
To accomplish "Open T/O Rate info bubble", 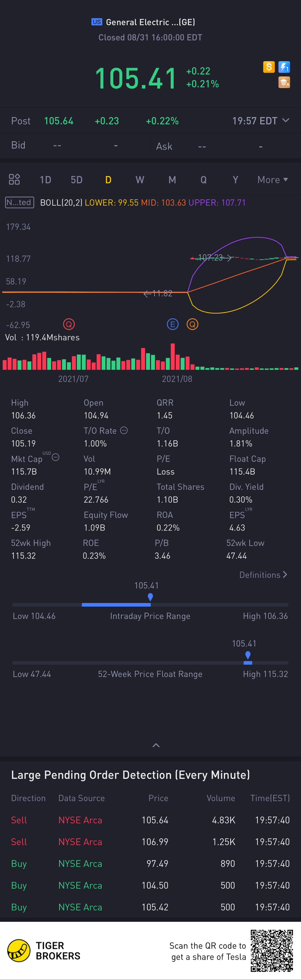I will (124, 430).
